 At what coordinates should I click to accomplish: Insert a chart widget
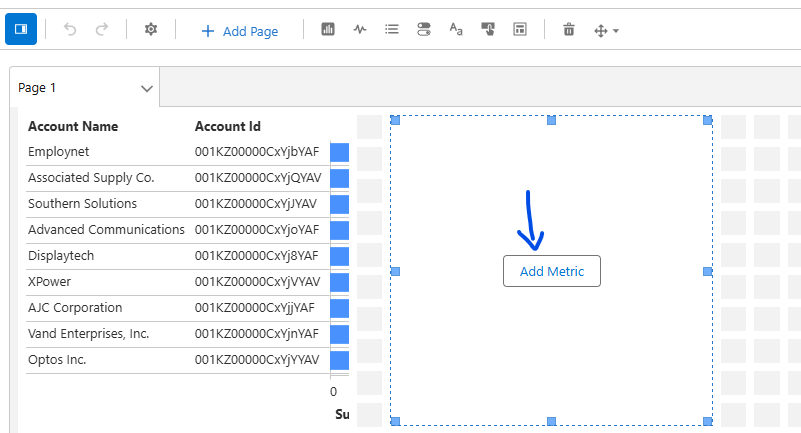click(x=328, y=30)
